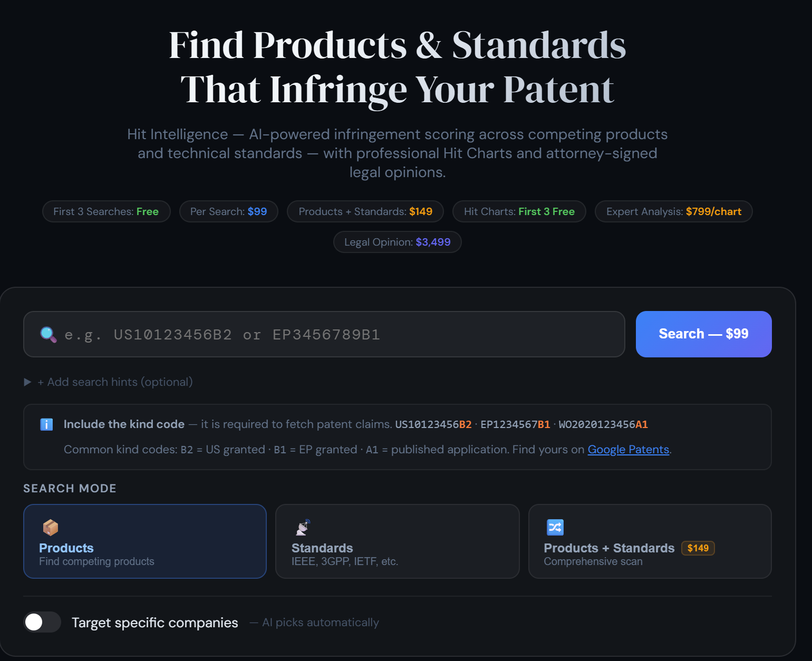Click the Products + Standards shuffle icon
The width and height of the screenshot is (812, 661).
point(555,527)
